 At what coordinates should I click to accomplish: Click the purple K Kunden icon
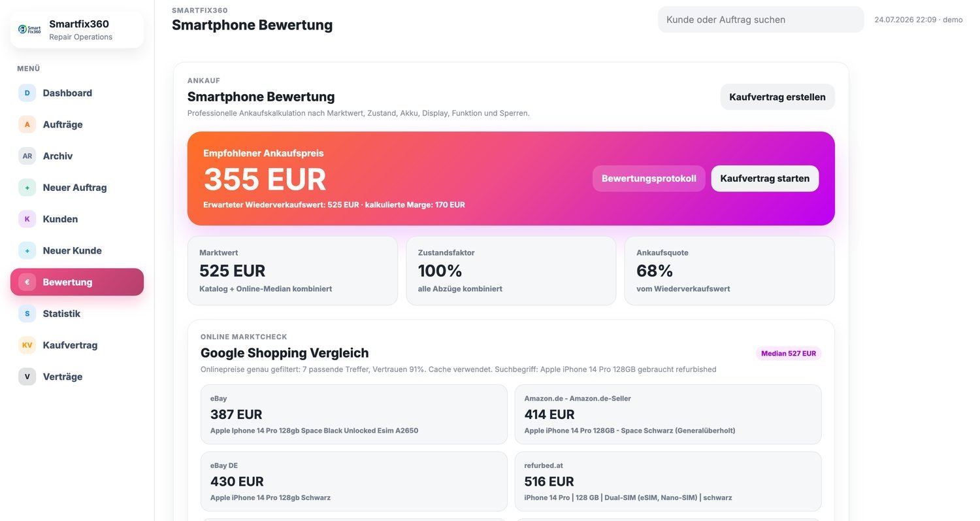click(27, 219)
